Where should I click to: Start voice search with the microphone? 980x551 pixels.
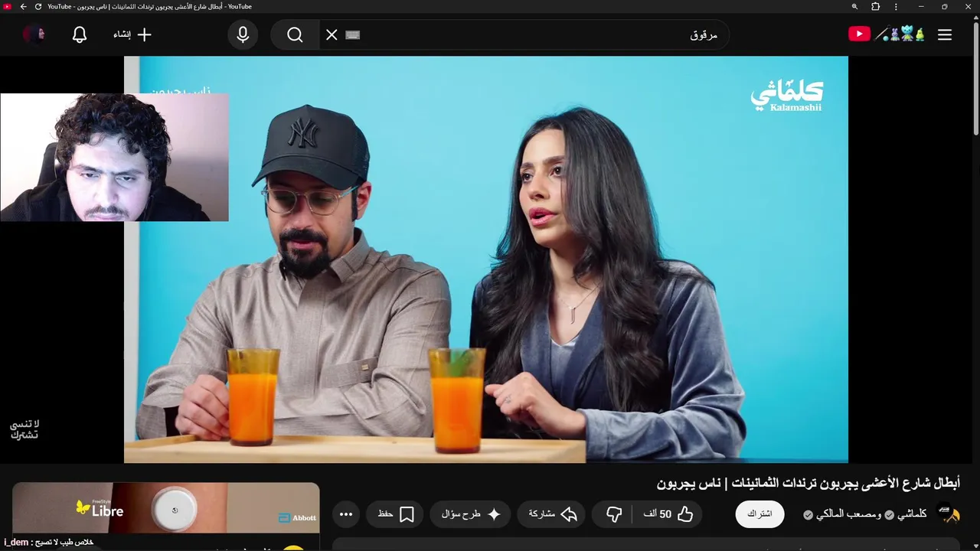[243, 34]
